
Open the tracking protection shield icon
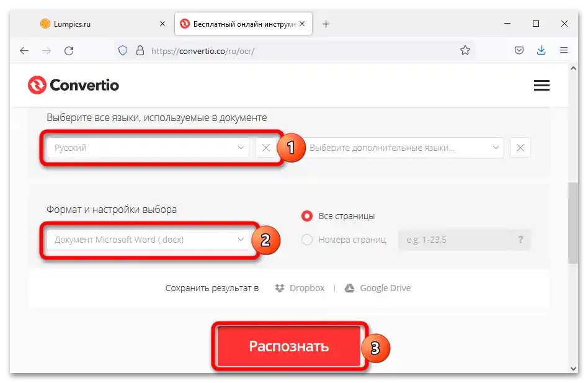123,51
